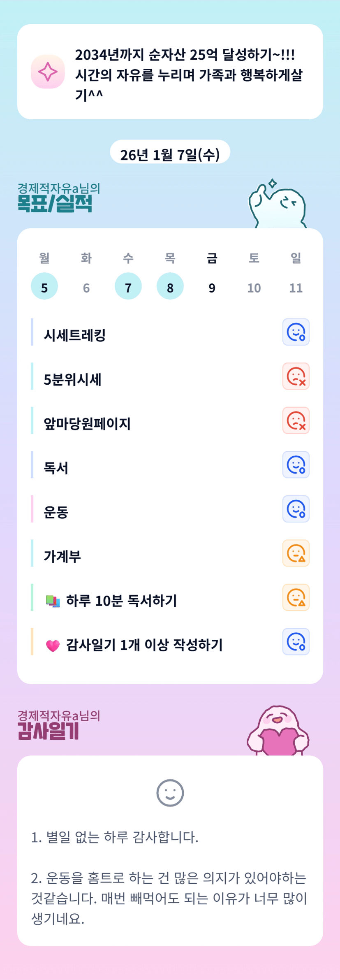The height and width of the screenshot is (980, 340).
Task: Click the blue smiley status for 시세트레킹
Action: [x=296, y=332]
